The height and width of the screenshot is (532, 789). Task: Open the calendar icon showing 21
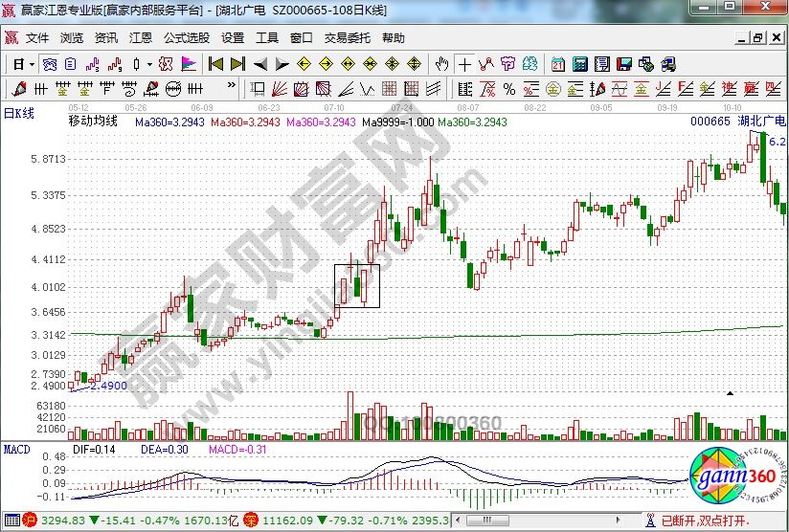558,64
